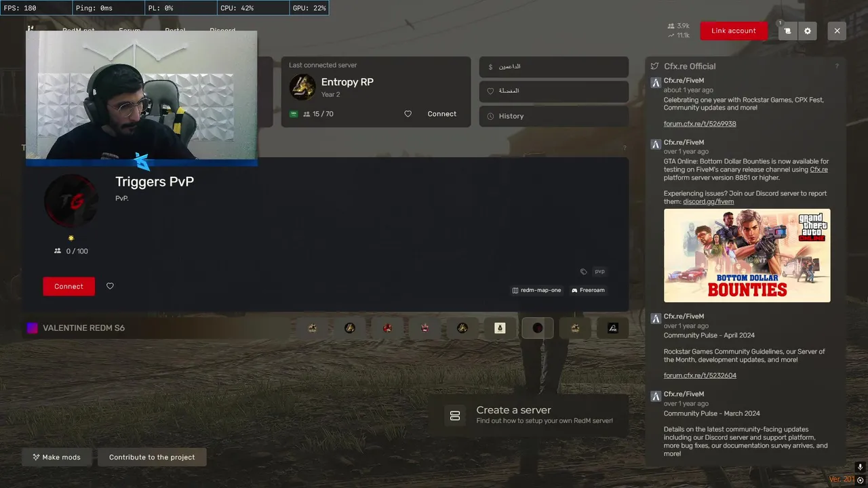
Task: Click the heart icon on the المفضلة button
Action: 491,91
